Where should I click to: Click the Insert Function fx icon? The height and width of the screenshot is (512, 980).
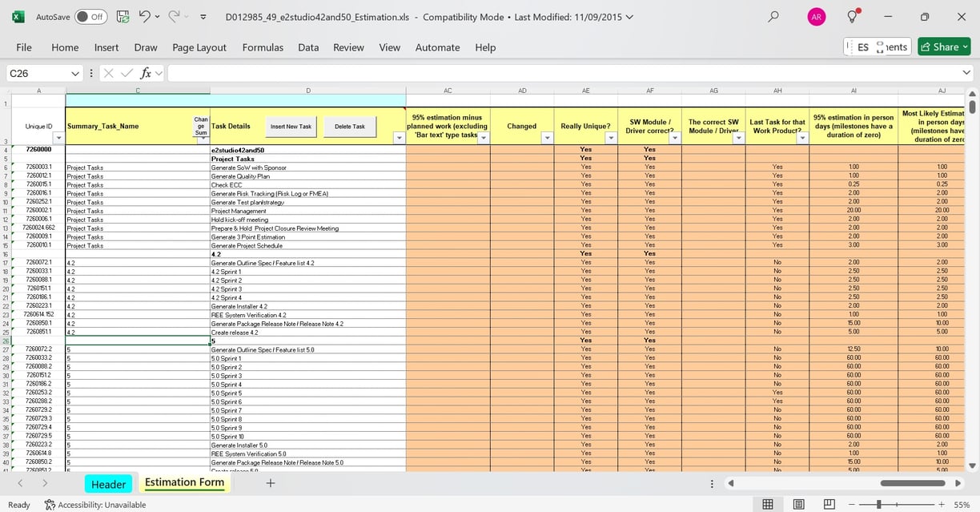(145, 73)
